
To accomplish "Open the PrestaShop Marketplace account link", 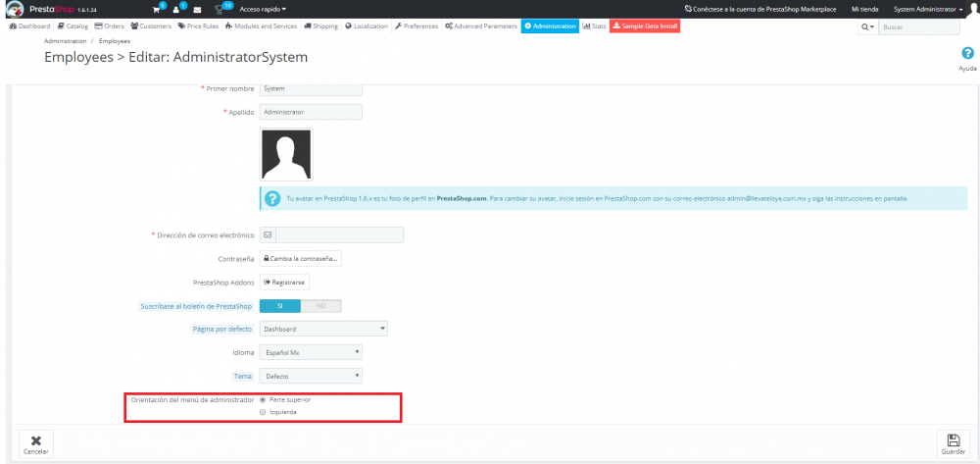I will [x=760, y=10].
